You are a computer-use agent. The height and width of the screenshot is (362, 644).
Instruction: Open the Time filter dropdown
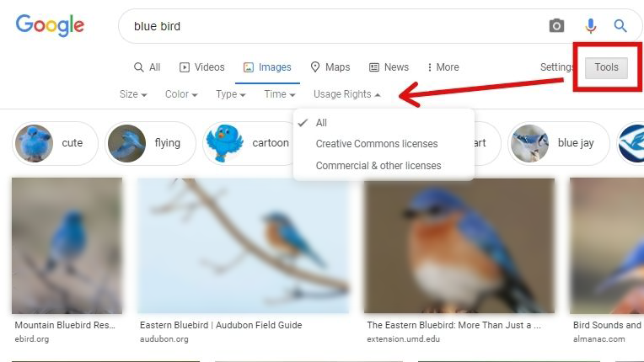point(280,94)
